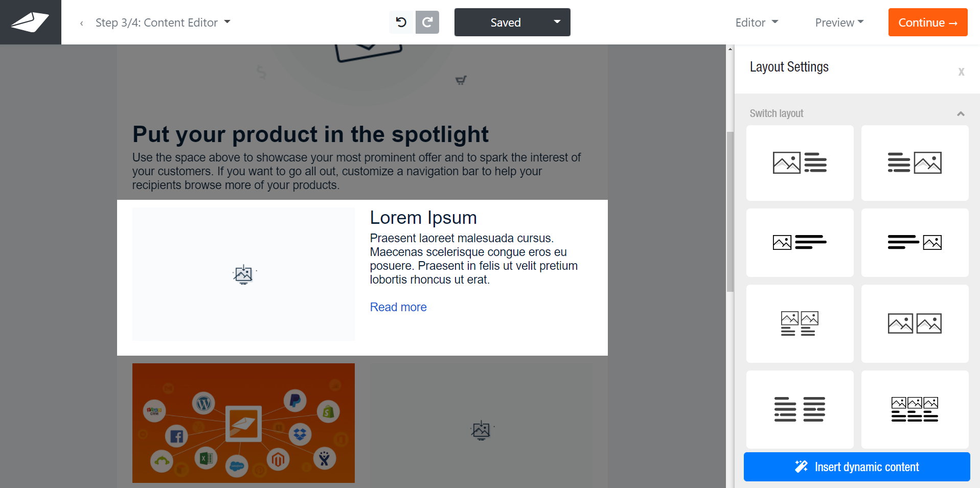Select image-left text-right layout
Viewport: 980px width, 488px height.
[800, 163]
